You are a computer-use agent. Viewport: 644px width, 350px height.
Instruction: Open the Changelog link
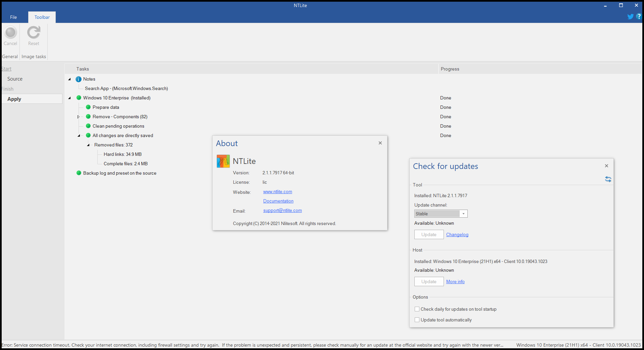pyautogui.click(x=457, y=234)
